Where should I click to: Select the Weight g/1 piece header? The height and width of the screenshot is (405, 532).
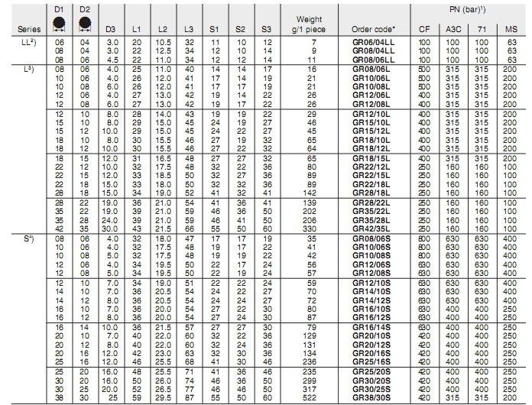click(x=313, y=24)
